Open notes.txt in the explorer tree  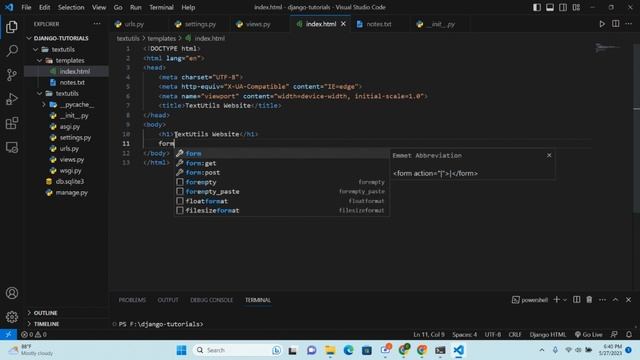pos(72,82)
